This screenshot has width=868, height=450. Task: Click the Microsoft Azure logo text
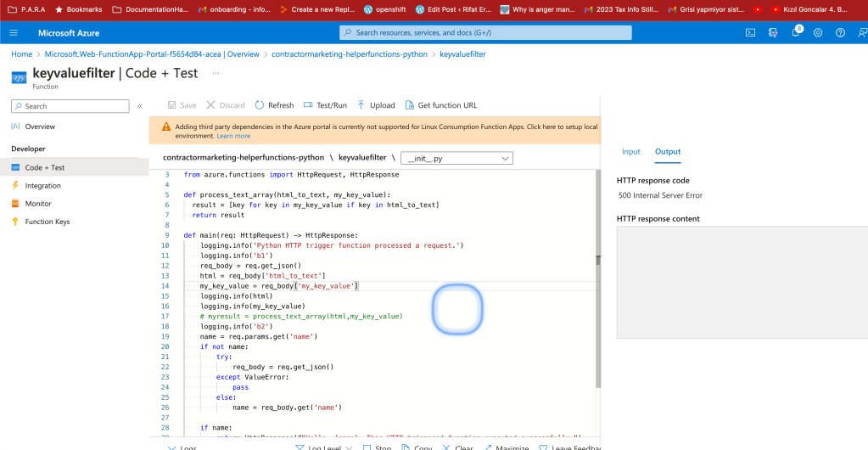pos(69,33)
